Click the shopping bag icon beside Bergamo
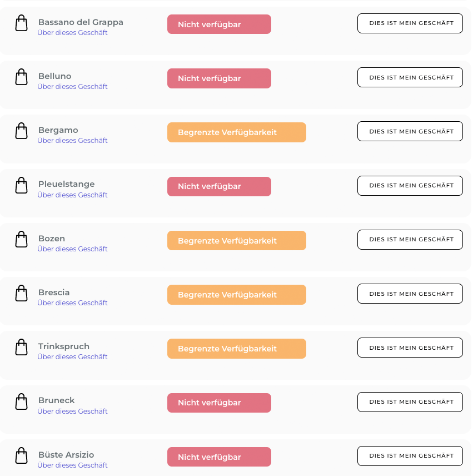The height and width of the screenshot is (476, 473). 21,131
